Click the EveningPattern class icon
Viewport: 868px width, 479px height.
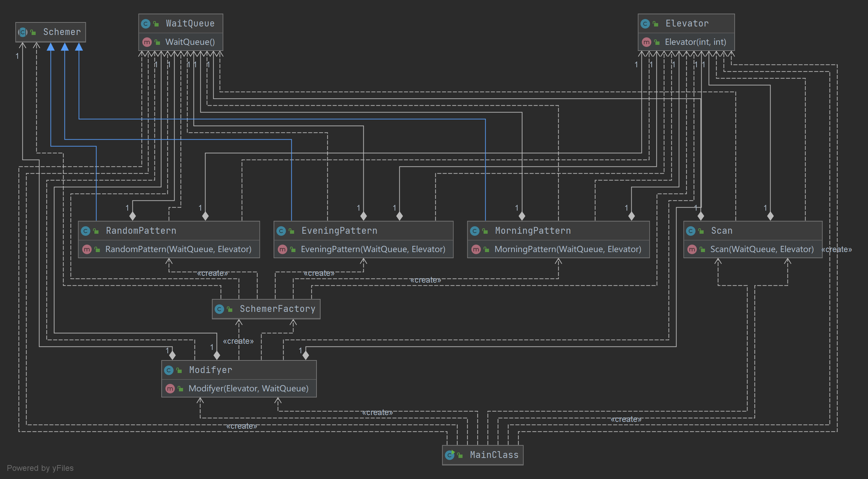(281, 231)
